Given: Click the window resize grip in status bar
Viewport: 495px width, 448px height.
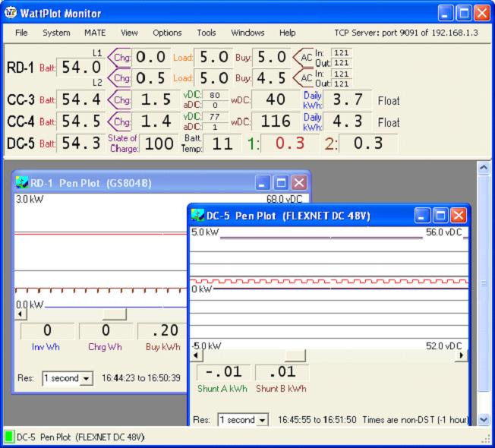Looking at the screenshot, I should 485,439.
